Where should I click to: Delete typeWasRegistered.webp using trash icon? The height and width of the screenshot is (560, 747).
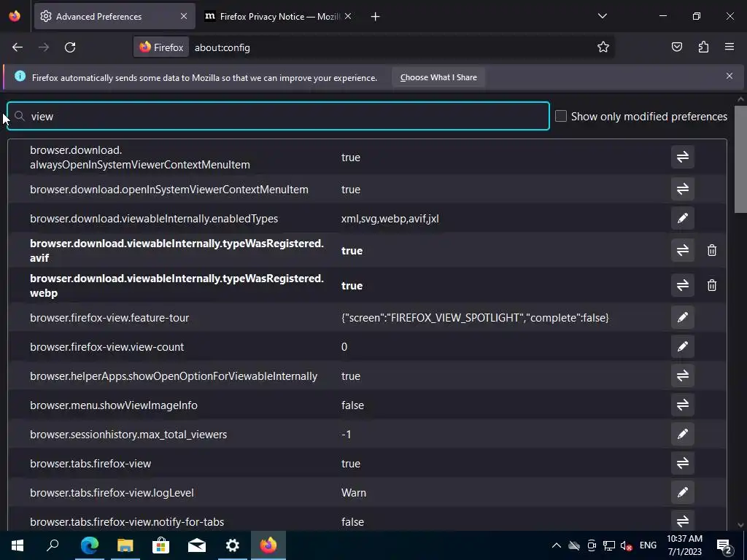point(712,285)
